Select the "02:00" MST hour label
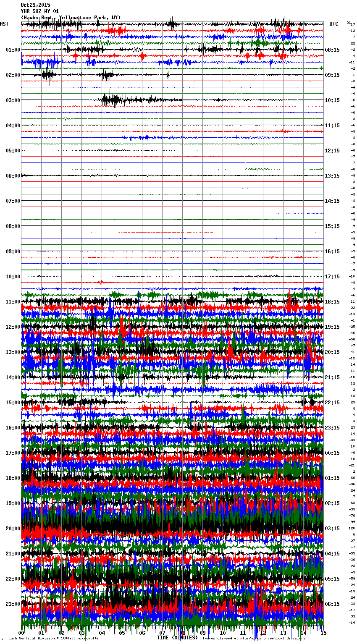The height and width of the screenshot is (644, 357). click(13, 75)
